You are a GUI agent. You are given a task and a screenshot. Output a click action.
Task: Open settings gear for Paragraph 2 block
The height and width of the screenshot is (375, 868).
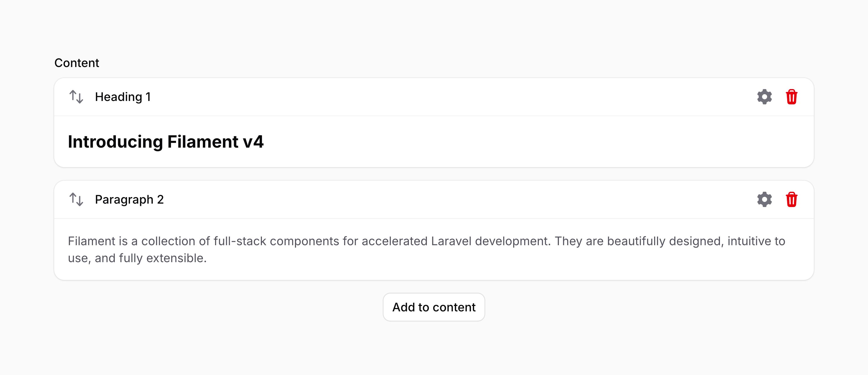764,199
